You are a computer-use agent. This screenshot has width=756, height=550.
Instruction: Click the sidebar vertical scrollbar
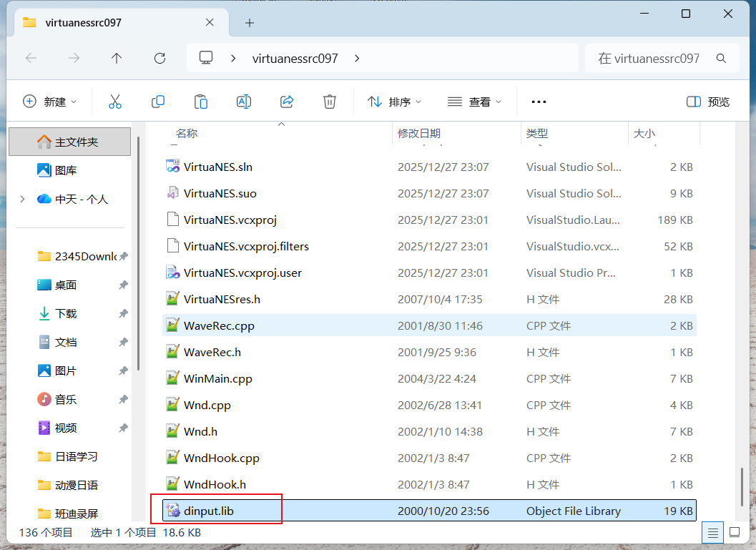point(138,254)
